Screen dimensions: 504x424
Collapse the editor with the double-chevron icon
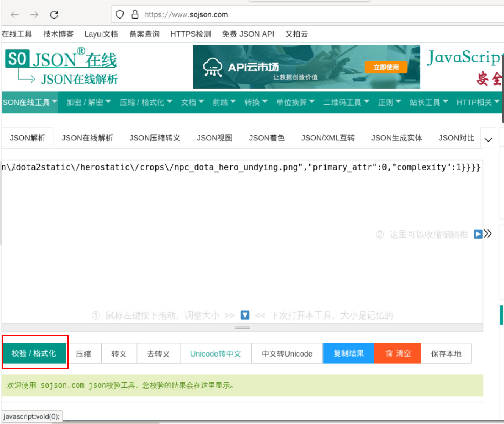[x=488, y=234]
